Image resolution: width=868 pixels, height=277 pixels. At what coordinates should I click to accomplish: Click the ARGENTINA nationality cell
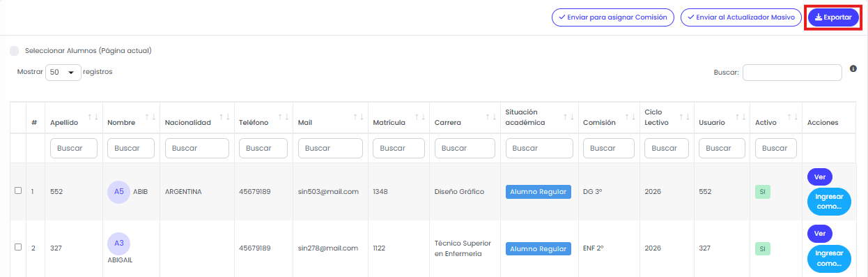pos(183,191)
